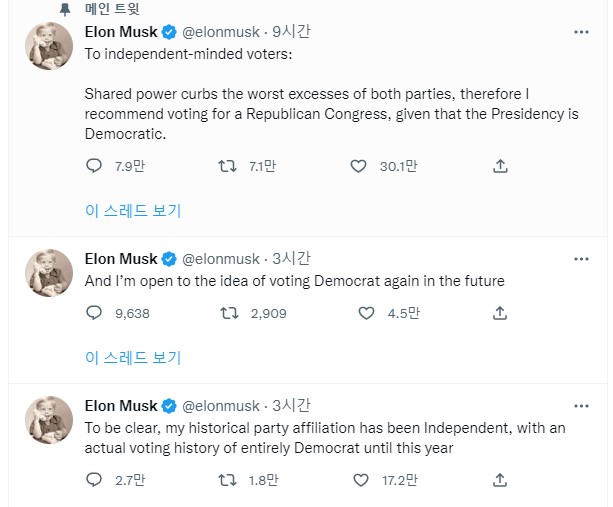
Task: Share the first pinned tweet
Action: pos(500,166)
